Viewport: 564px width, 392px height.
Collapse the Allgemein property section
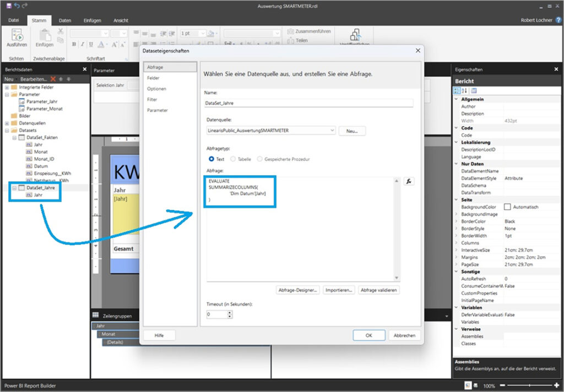coord(457,99)
